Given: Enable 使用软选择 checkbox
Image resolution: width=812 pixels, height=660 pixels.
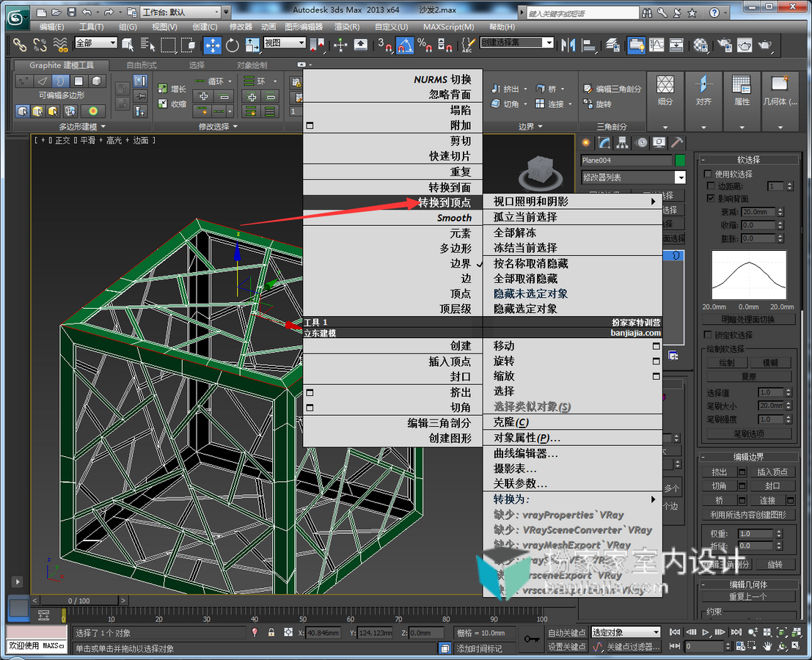Looking at the screenshot, I should [708, 173].
